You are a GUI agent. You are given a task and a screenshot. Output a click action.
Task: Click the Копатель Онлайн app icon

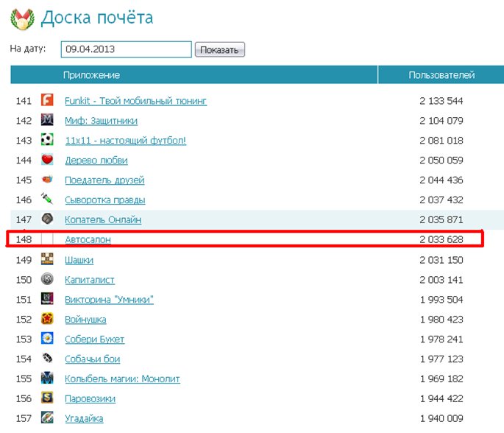(x=47, y=219)
